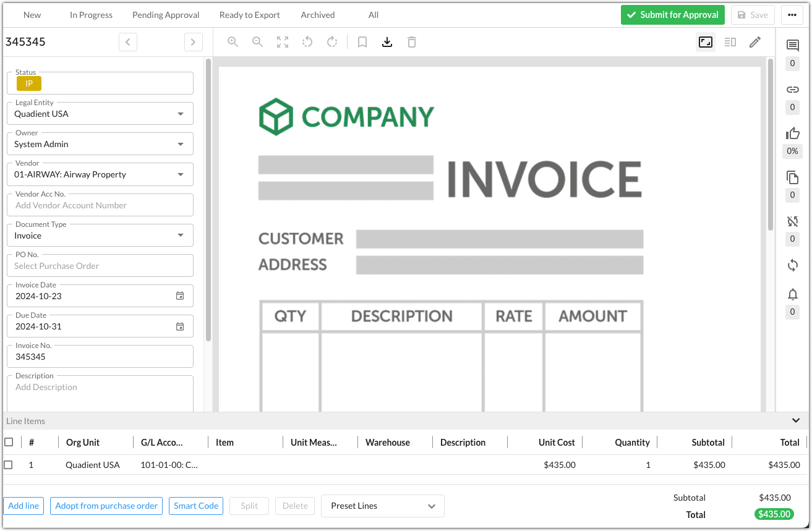The width and height of the screenshot is (812, 531).
Task: Switch to Pending Approval tab
Action: click(x=166, y=15)
